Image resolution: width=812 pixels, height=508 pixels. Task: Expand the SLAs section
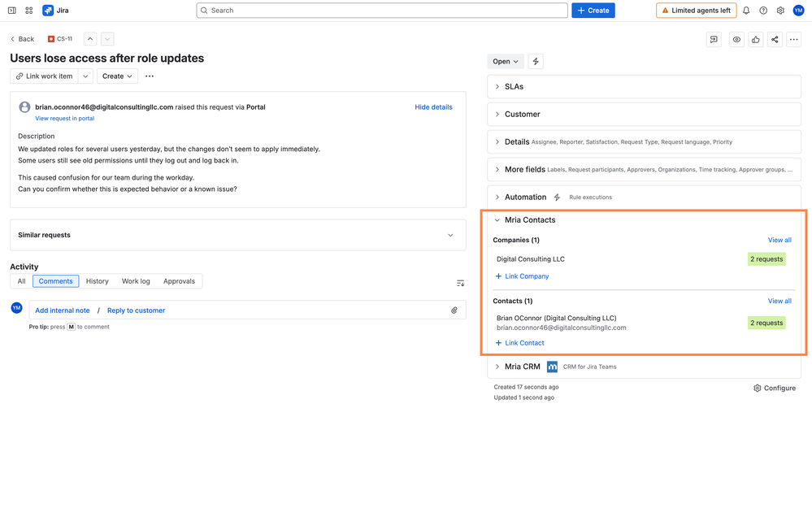click(x=645, y=86)
